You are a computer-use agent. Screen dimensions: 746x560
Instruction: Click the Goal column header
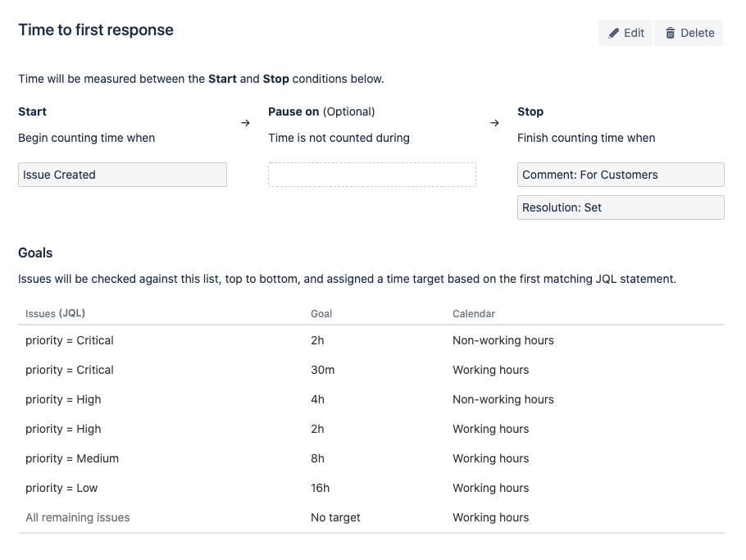pyautogui.click(x=321, y=313)
